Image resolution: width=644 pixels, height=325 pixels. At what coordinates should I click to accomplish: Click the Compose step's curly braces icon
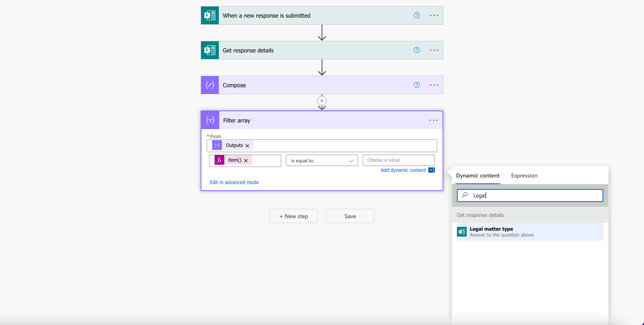pos(210,85)
